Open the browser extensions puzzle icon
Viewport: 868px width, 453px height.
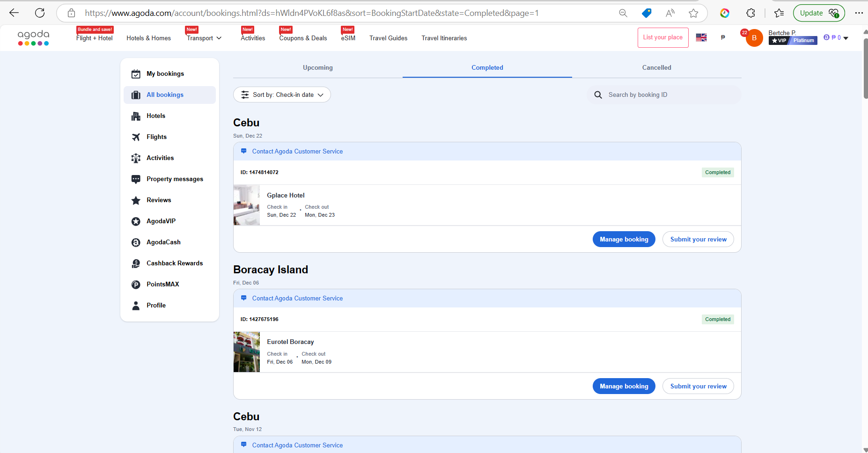[751, 13]
